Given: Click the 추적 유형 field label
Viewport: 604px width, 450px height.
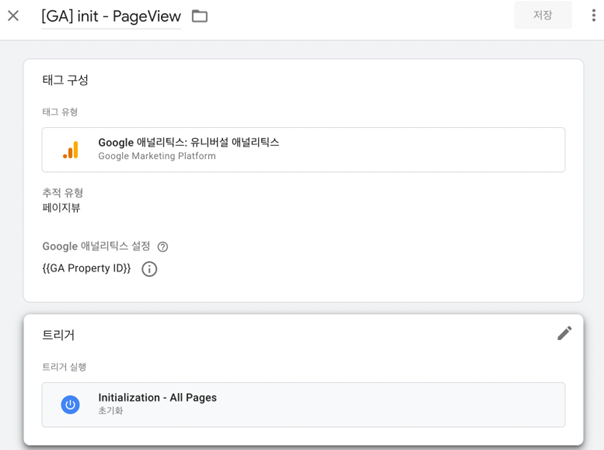Looking at the screenshot, I should (x=62, y=193).
